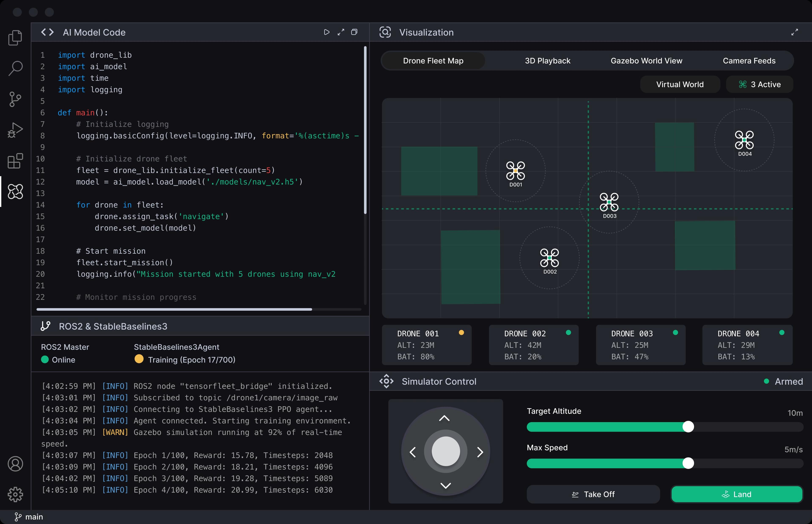Open the Camera Feeds tab
The width and height of the screenshot is (812, 524).
click(749, 61)
